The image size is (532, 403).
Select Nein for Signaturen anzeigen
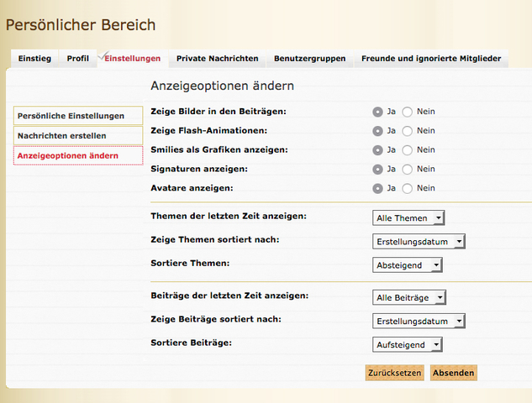[408, 170]
